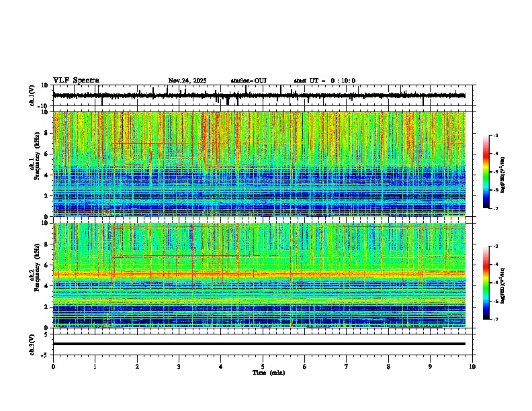Click the '2' kHz tick on ch.1 spectrogram

click(x=46, y=196)
